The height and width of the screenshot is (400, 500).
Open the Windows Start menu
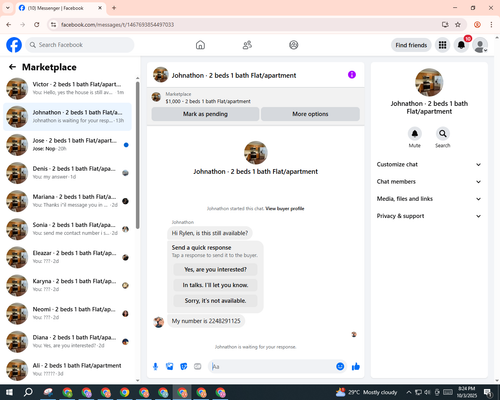tap(9, 392)
